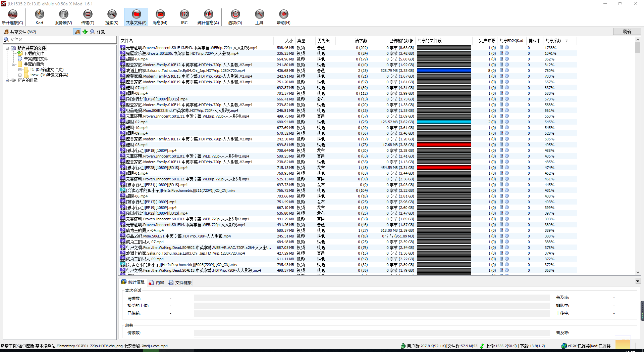Open the Search (搜索) toolbar icon
The width and height of the screenshot is (644, 352).
coord(112,17)
